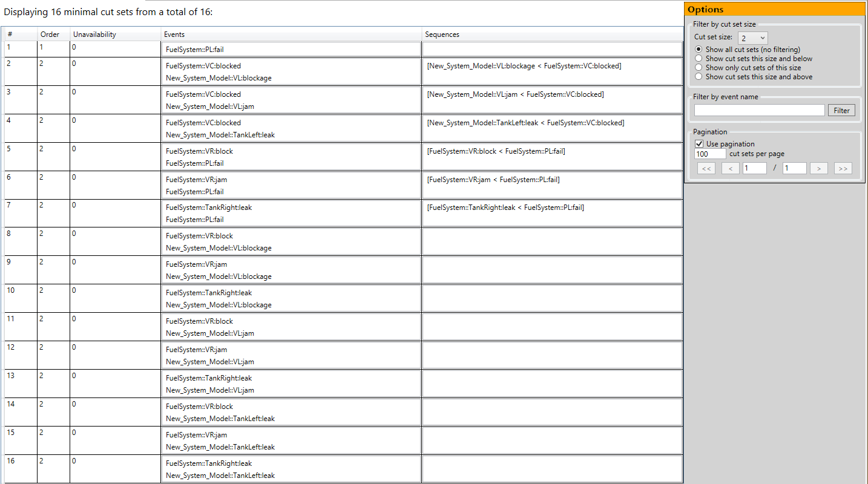Viewport: 868px width, 484px height.
Task: Click sequence VL:blockage < VC:blocked in row 2
Action: [524, 66]
